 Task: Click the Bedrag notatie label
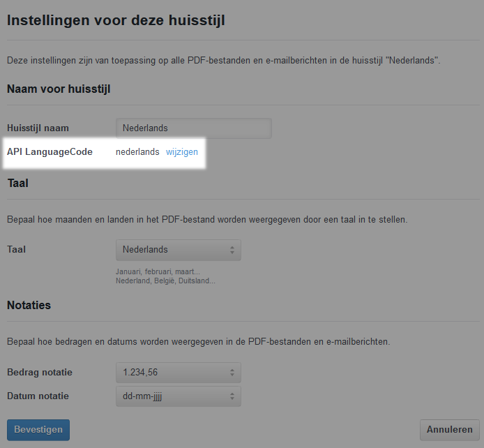pyautogui.click(x=40, y=373)
